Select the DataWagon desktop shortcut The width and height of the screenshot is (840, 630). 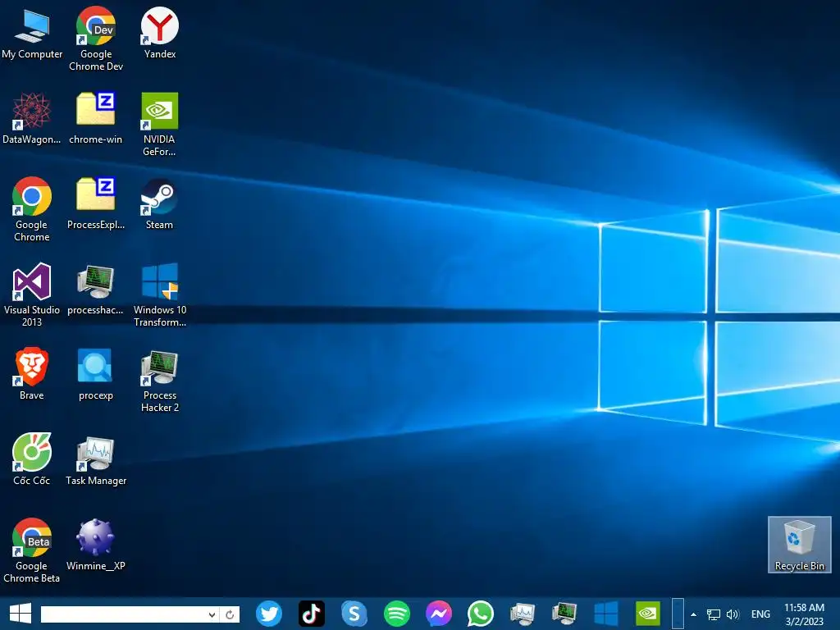pos(32,118)
